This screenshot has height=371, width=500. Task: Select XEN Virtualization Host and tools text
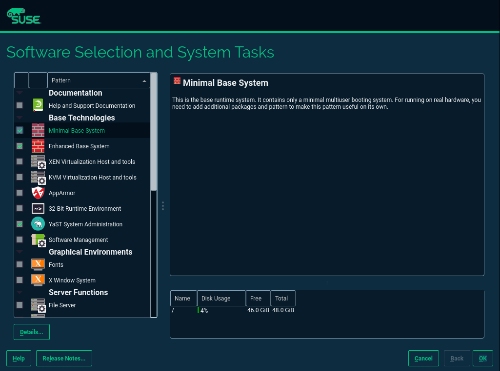92,162
